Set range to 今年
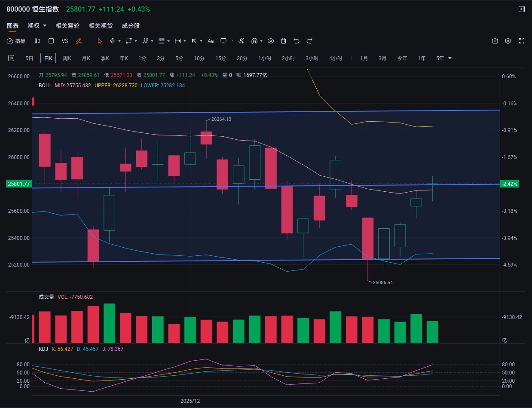 pos(402,58)
